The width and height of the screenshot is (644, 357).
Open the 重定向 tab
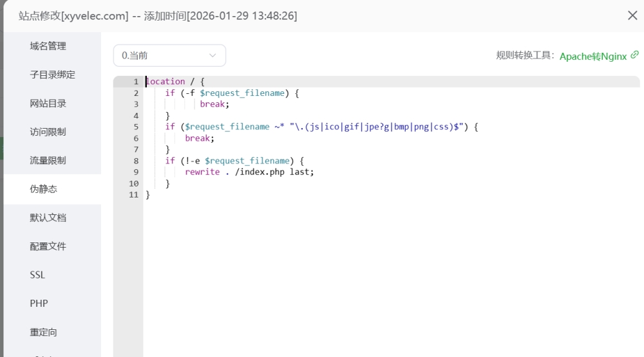[x=43, y=333]
